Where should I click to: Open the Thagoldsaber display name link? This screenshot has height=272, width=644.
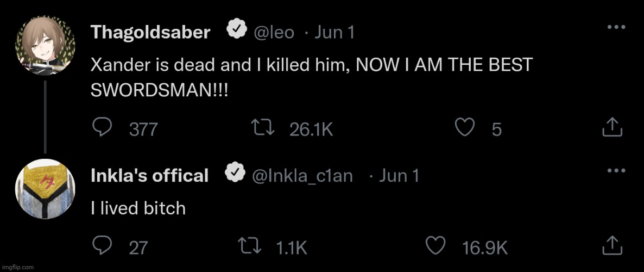point(150,33)
